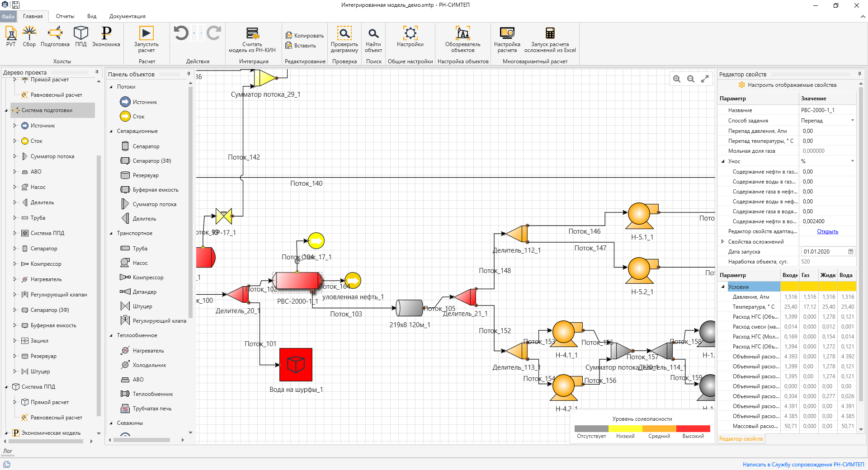Write to РН-СИМТЕП support service

point(803,465)
